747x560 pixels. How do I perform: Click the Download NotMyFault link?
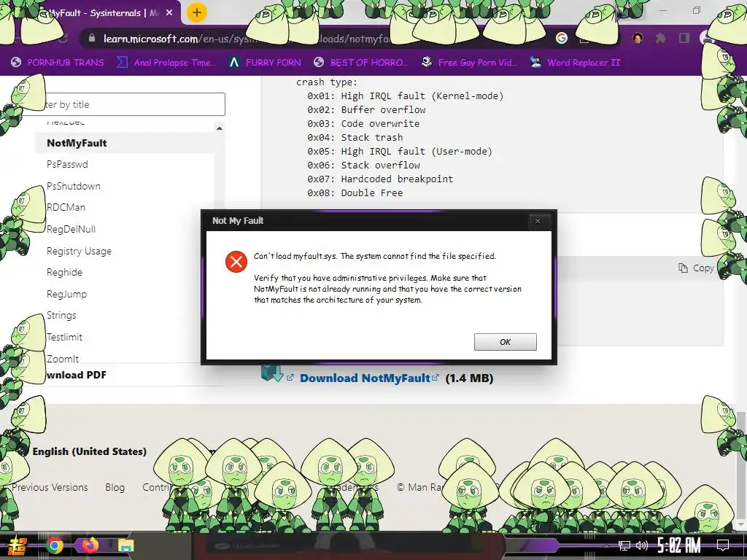pyautogui.click(x=365, y=378)
